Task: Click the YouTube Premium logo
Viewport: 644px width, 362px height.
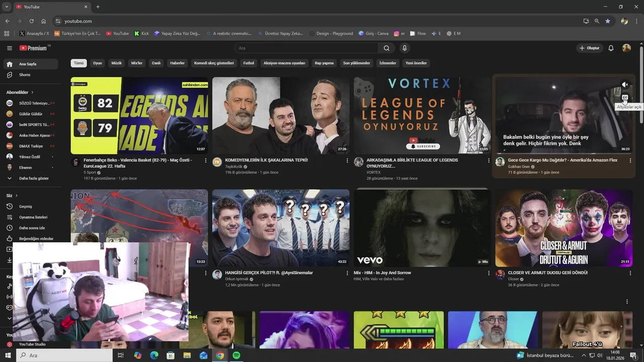Action: click(34, 48)
